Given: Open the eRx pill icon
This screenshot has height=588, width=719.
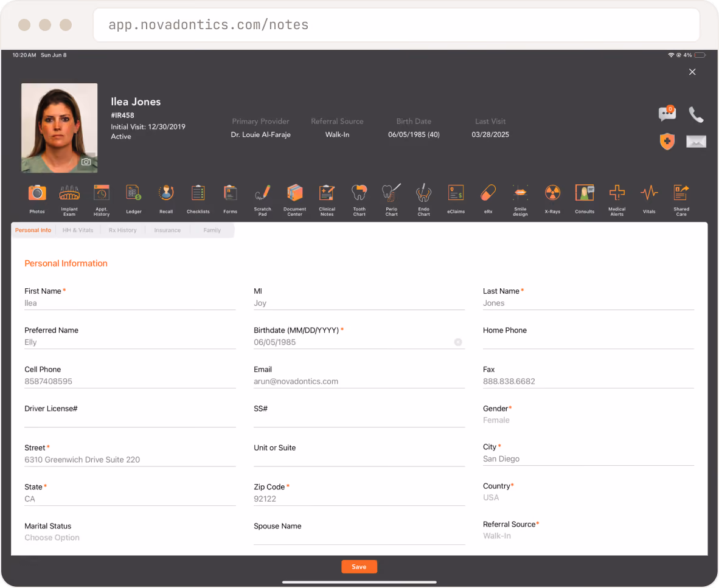Looking at the screenshot, I should click(x=488, y=193).
